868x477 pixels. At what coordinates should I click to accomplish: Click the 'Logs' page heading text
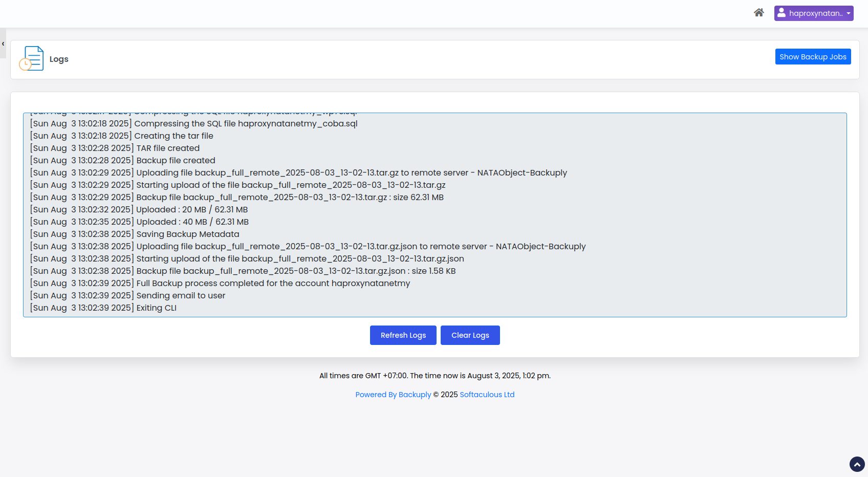59,59
